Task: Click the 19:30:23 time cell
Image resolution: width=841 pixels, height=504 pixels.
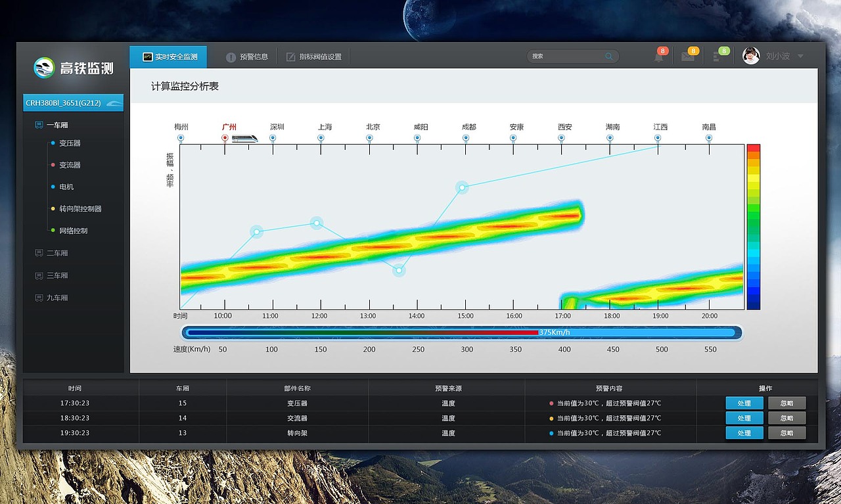Action: coord(74,433)
